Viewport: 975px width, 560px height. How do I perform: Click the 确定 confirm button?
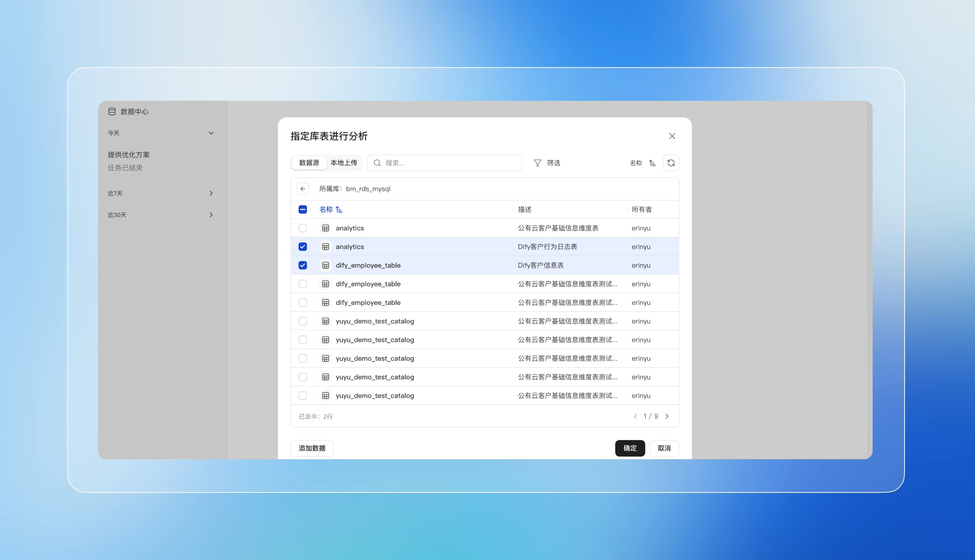630,448
